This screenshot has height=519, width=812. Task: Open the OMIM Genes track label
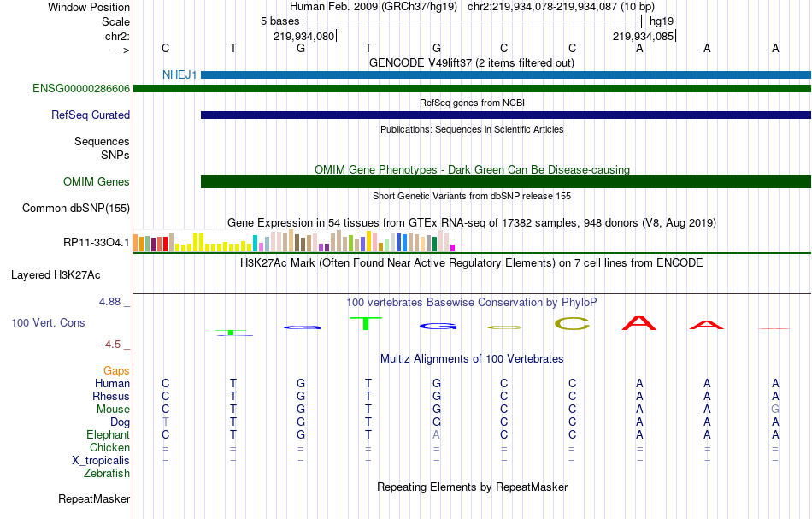point(97,182)
